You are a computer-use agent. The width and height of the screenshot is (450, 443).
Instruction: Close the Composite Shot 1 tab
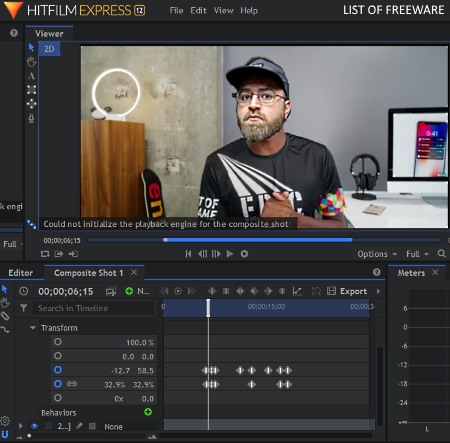[134, 272]
